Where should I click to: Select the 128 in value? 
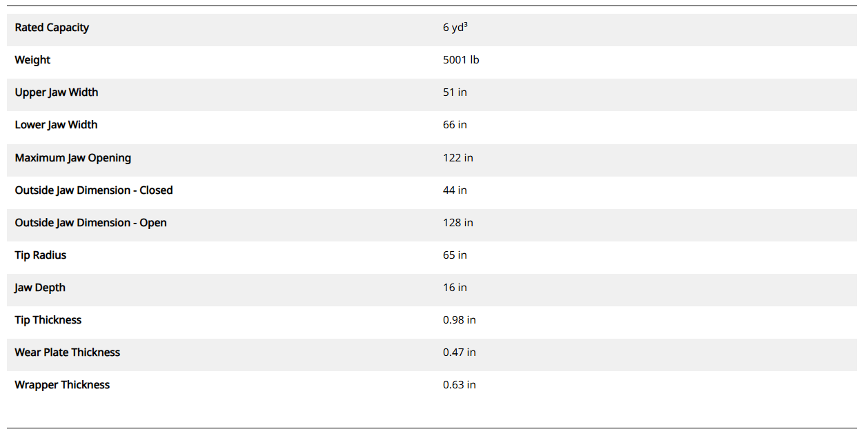(x=457, y=223)
